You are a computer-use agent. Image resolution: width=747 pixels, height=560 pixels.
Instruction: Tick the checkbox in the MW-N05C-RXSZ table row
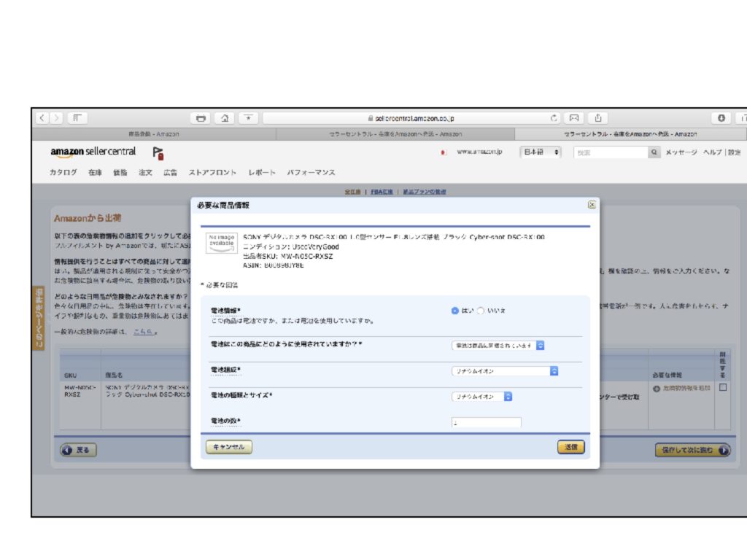click(723, 388)
